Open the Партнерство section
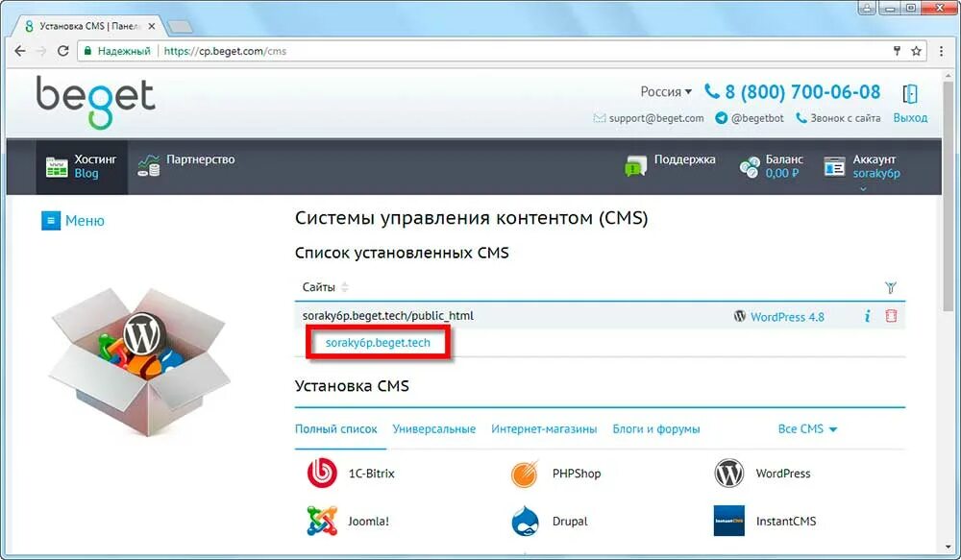The width and height of the screenshot is (961, 560). [x=185, y=165]
